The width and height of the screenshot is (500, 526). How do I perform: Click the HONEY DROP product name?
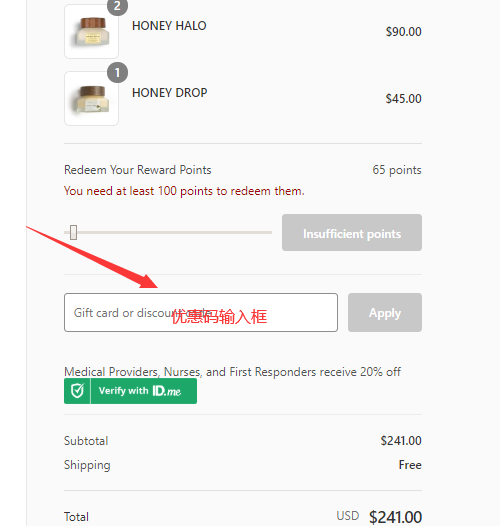tap(169, 93)
